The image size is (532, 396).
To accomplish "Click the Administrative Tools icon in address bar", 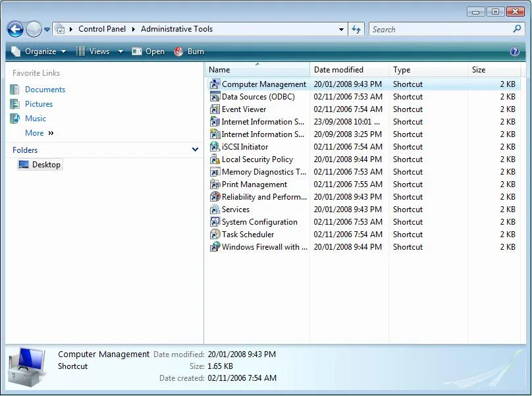I will click(60, 29).
